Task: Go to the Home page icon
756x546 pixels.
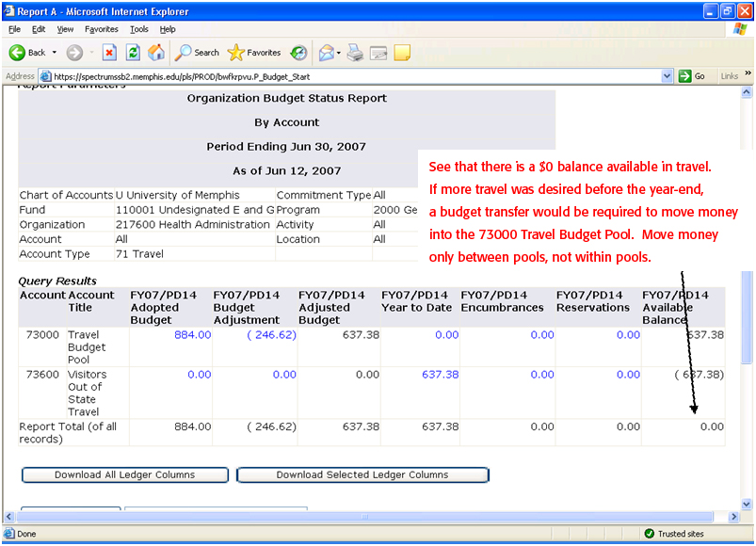Action: tap(155, 53)
